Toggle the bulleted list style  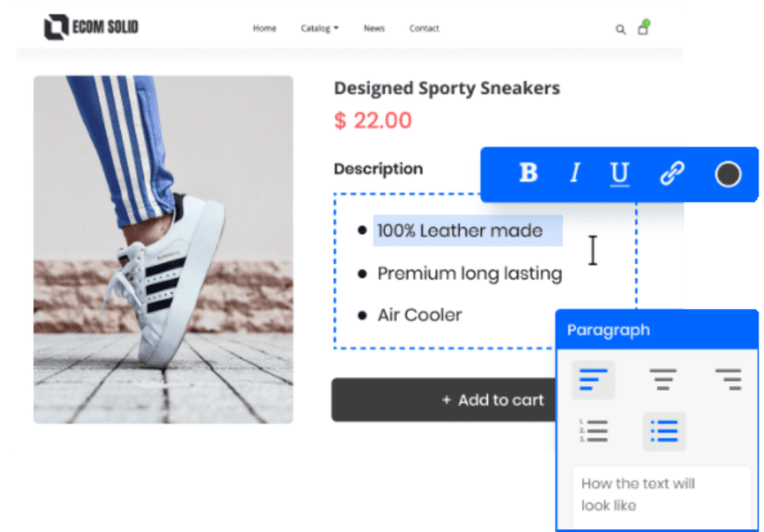[664, 431]
